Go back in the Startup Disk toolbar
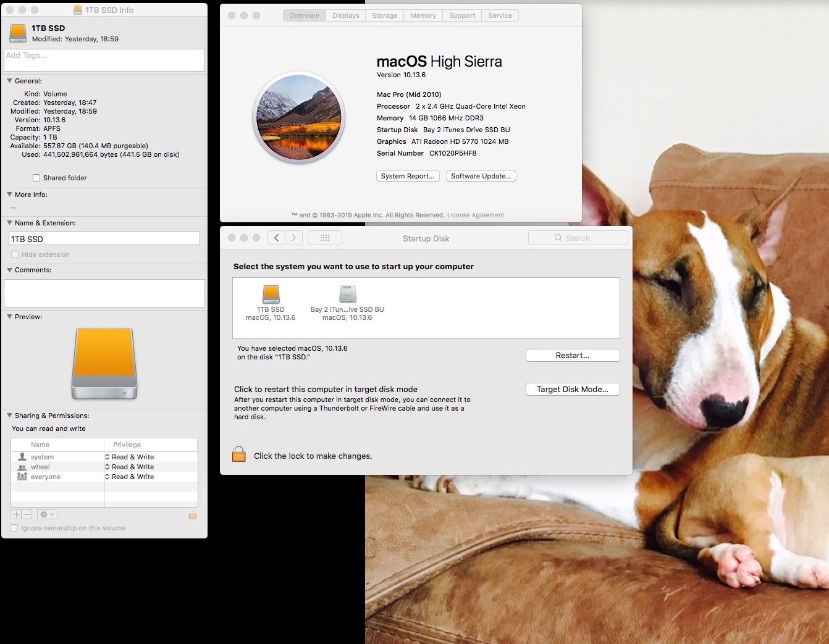Screen dimensions: 829x644 tap(276, 238)
